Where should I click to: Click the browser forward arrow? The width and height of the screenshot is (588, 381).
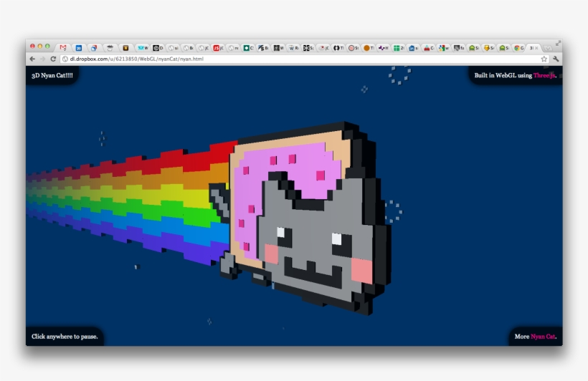42,59
